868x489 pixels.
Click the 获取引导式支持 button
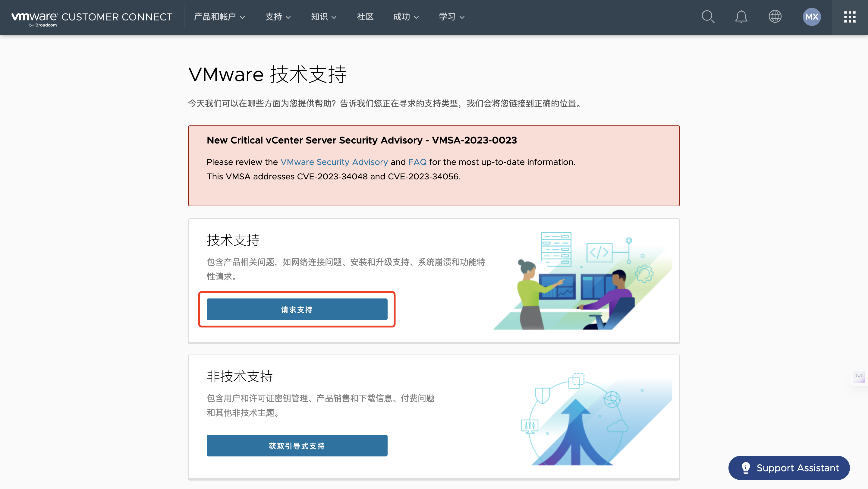click(297, 446)
